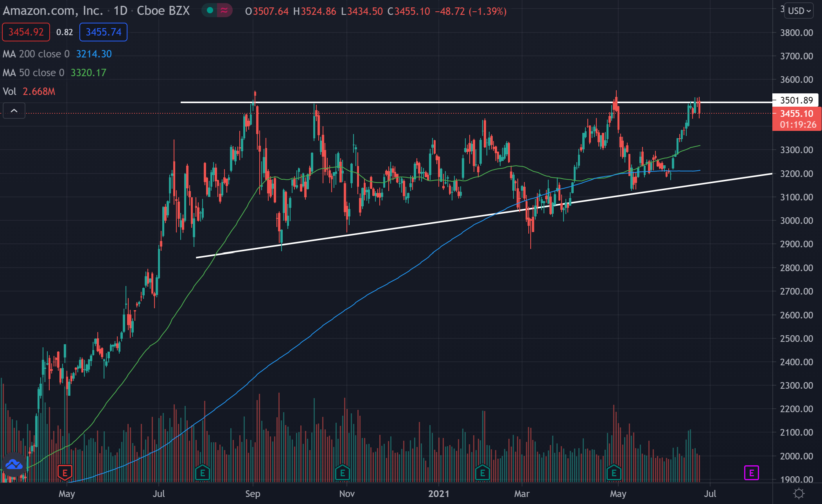Click the 3501.89 horizontal line price label
This screenshot has width=822, height=504.
tap(796, 100)
